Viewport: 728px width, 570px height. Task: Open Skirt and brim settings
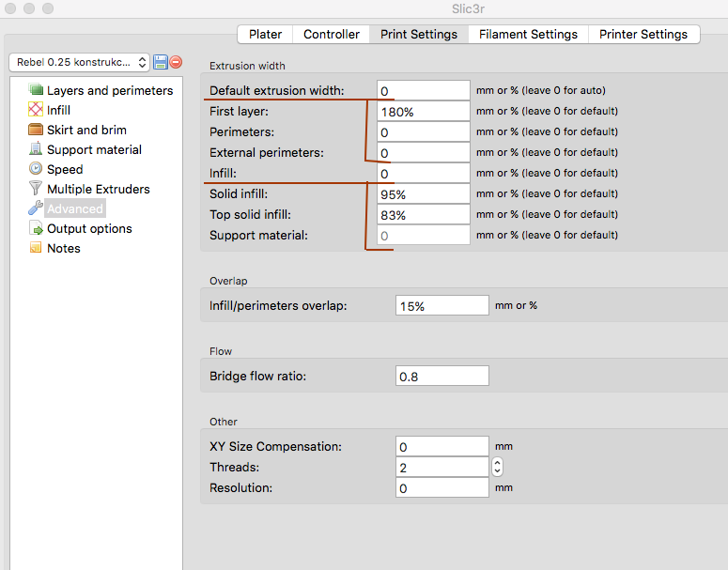point(86,130)
